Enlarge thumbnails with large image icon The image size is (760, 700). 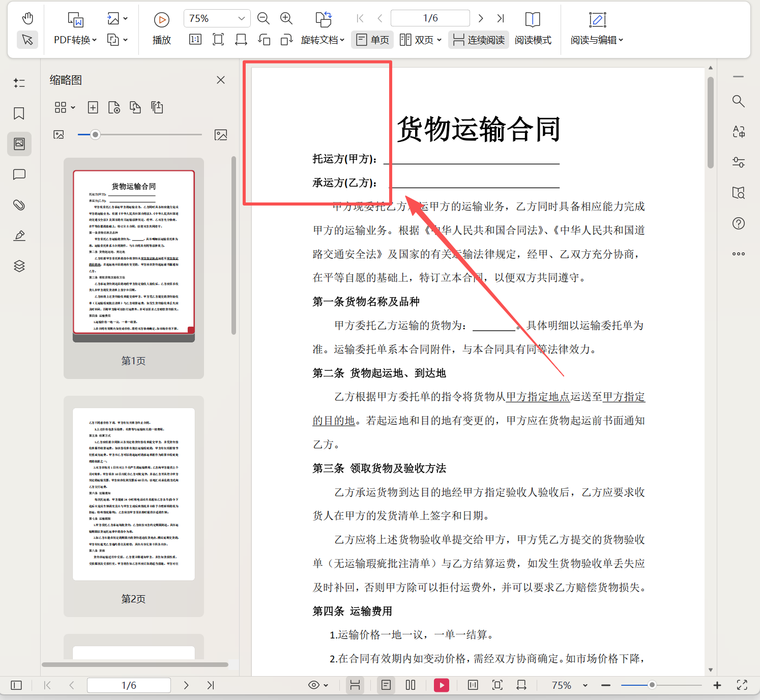(221, 135)
